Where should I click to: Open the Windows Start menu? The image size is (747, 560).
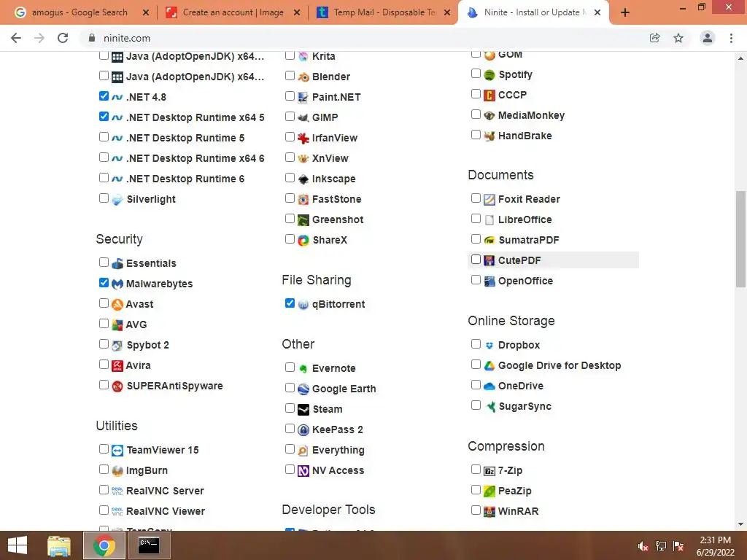tap(18, 545)
